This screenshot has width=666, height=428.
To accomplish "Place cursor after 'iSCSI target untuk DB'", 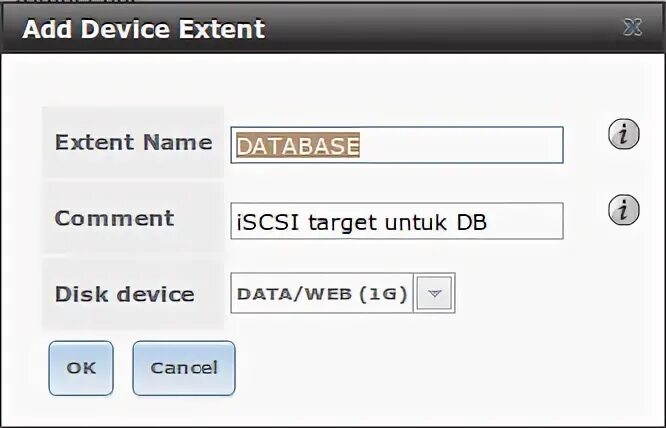I will tap(489, 222).
